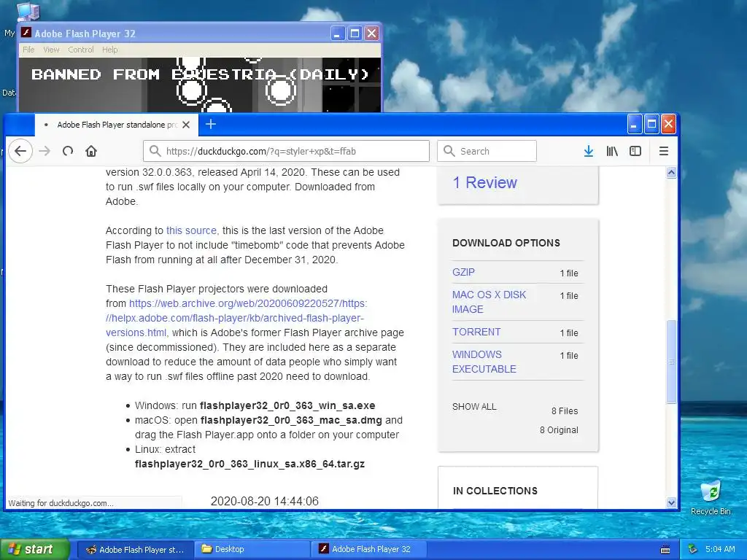Open Control menu in Flash Player
The height and width of the screenshot is (560, 747).
80,50
